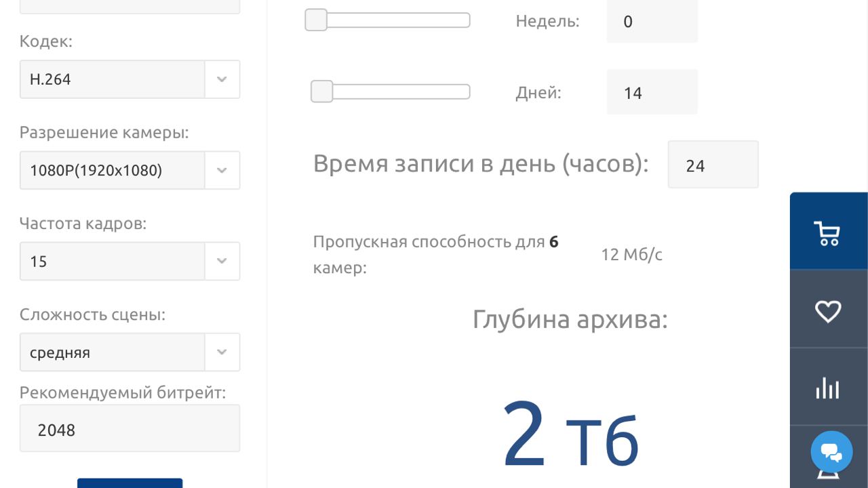Click the Недель slider handle
The width and height of the screenshot is (868, 488).
(316, 20)
